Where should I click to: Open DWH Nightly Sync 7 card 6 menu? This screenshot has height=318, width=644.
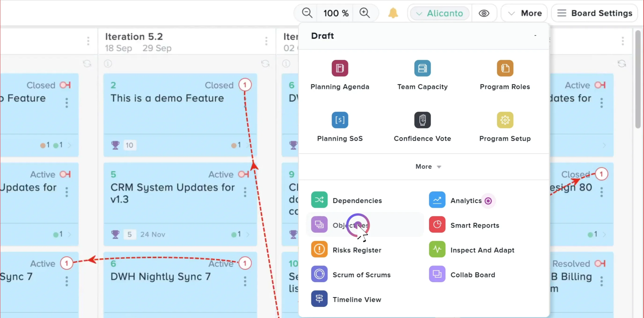pyautogui.click(x=245, y=281)
